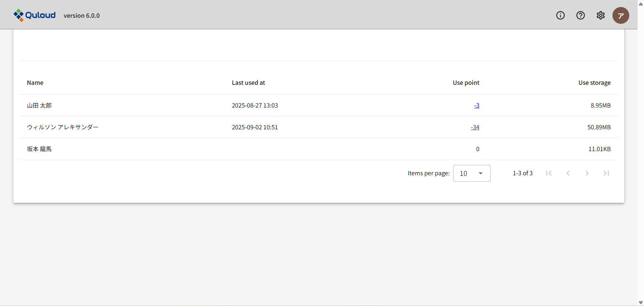The height and width of the screenshot is (306, 644).
Task: Go to first page of table
Action: tap(549, 173)
